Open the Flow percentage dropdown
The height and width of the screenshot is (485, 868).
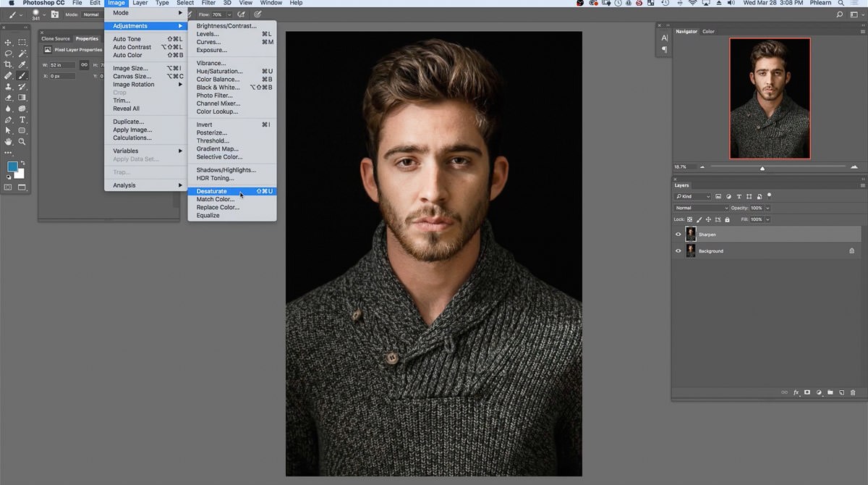pos(229,14)
